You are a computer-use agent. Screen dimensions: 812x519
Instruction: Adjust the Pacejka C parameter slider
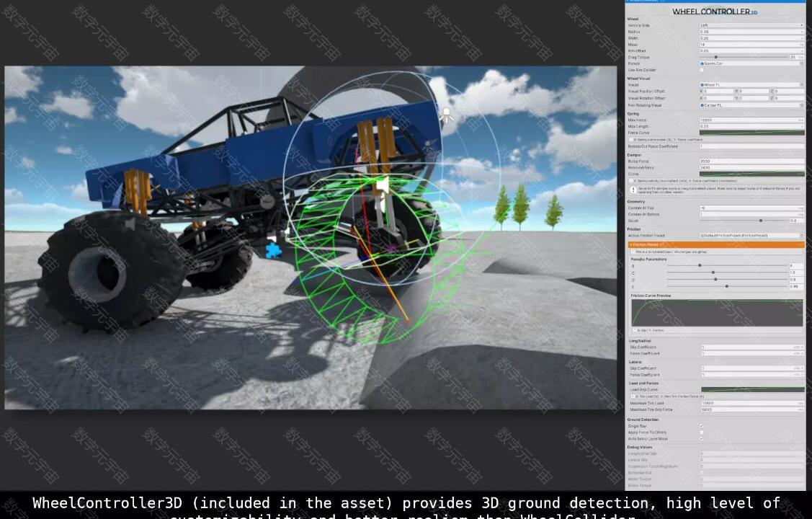click(x=727, y=272)
